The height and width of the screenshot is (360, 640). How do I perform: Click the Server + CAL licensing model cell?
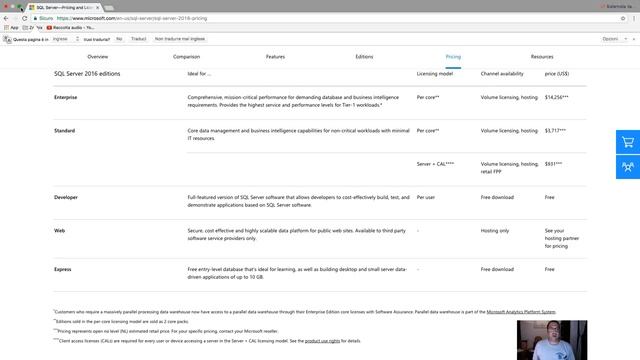435,164
